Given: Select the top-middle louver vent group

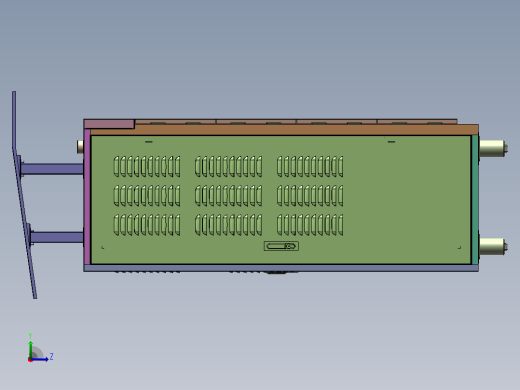Looking at the screenshot, I should 228,166.
